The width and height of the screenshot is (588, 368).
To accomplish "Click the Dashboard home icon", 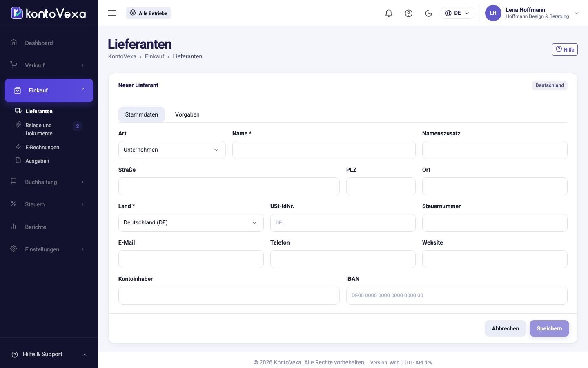I will point(14,43).
